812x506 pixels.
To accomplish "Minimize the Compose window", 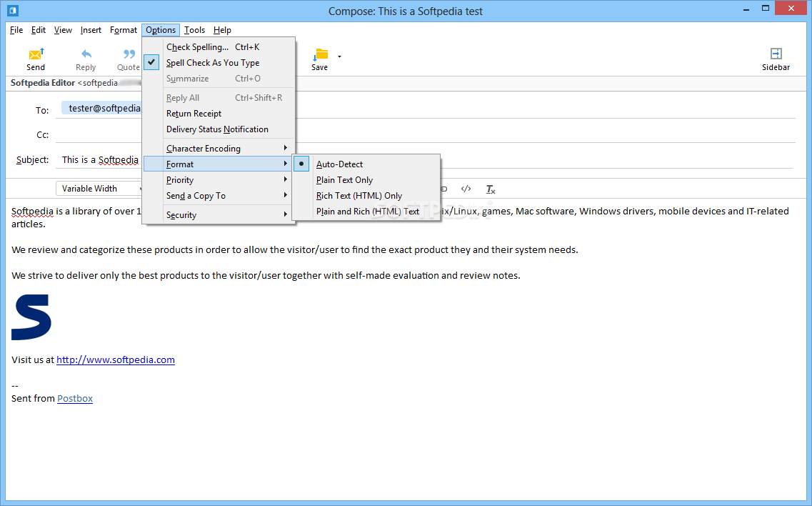I will click(746, 9).
